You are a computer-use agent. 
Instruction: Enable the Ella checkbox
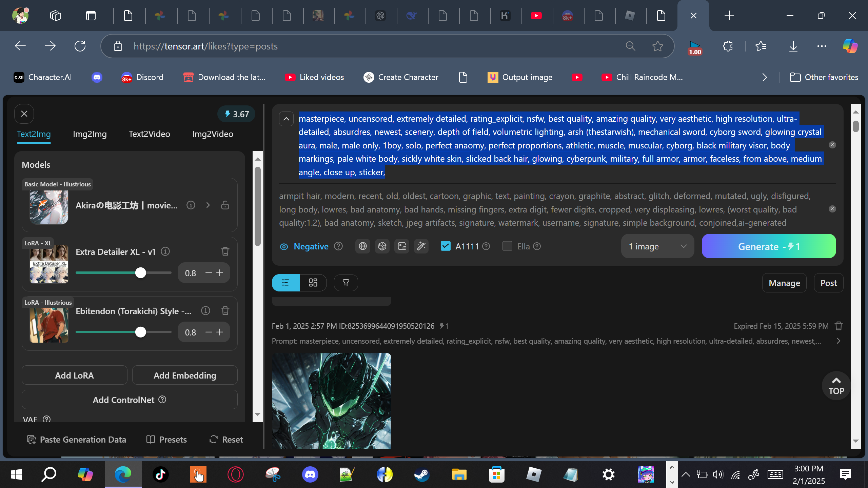pos(507,246)
